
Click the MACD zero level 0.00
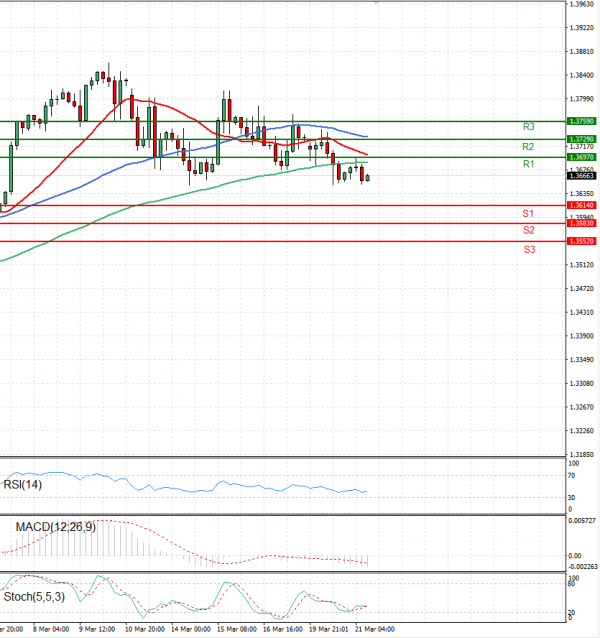click(x=575, y=556)
